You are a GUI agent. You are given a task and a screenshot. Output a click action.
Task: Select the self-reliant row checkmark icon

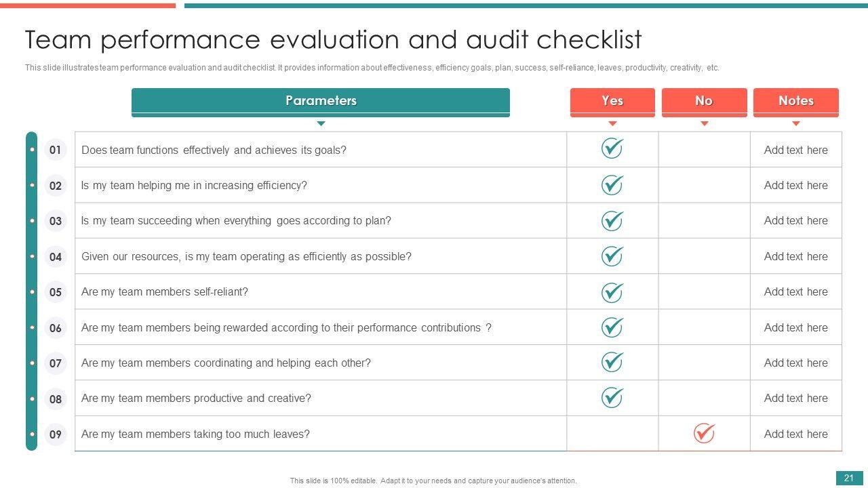(x=612, y=291)
